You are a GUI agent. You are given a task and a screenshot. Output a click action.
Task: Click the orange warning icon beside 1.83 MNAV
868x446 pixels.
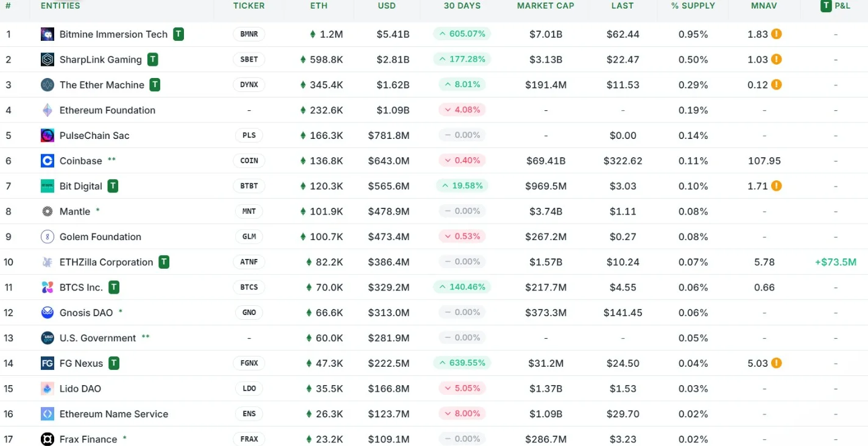tap(776, 34)
